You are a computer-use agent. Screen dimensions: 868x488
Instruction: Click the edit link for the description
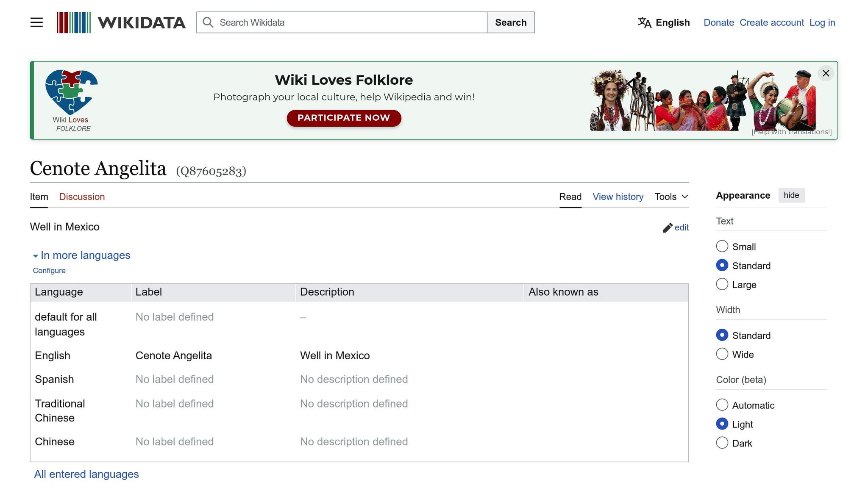click(682, 227)
